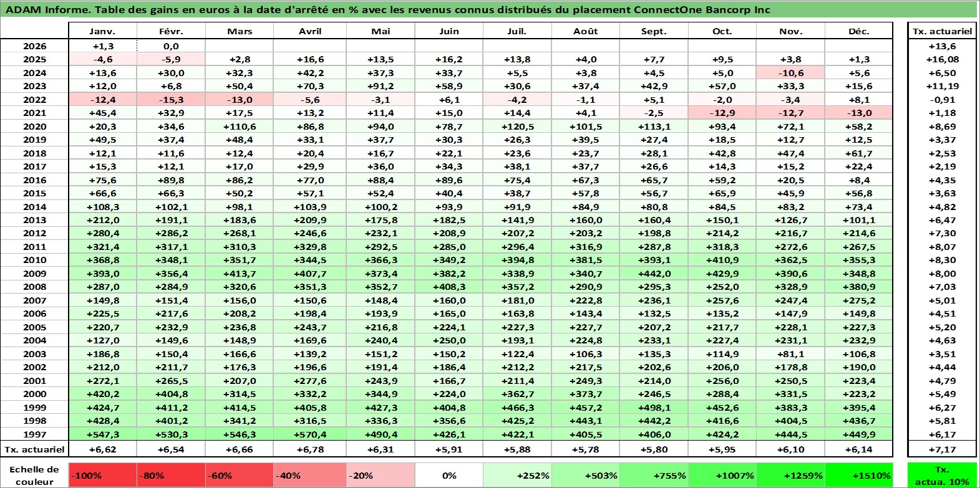Select the +110,6 cell in 2020 row
The width and height of the screenshot is (980, 488).
click(x=240, y=127)
